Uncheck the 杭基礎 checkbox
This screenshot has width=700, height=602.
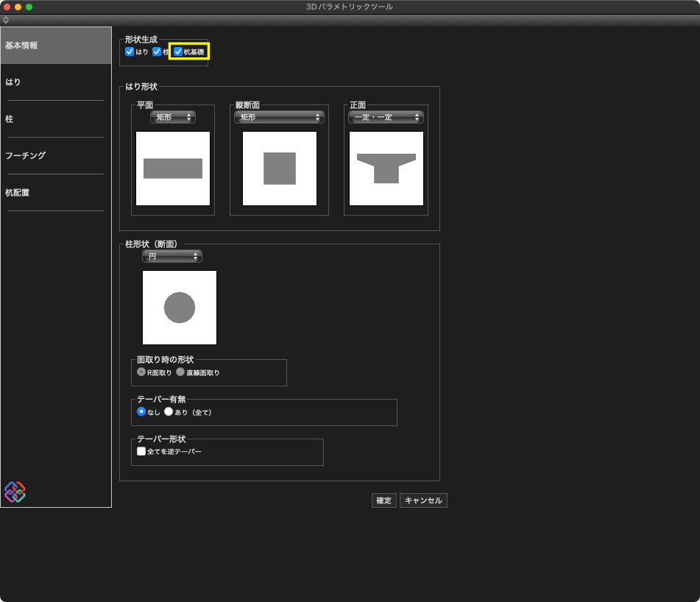[178, 52]
